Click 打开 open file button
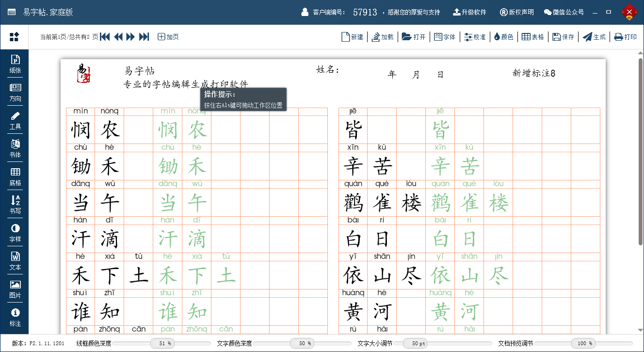 (414, 37)
